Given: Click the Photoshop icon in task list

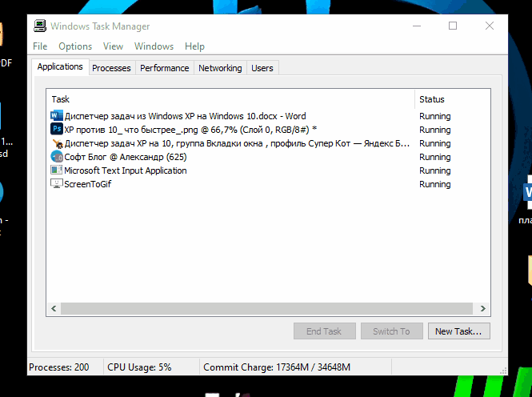Looking at the screenshot, I should coord(56,130).
